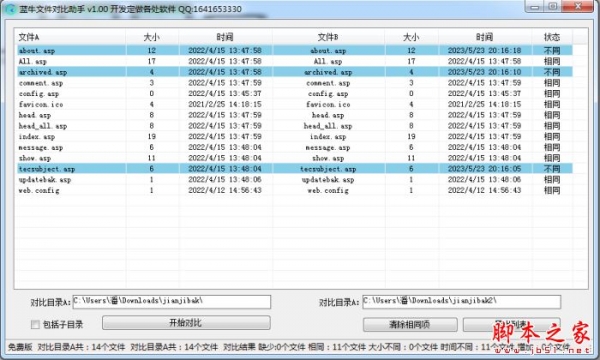600x360 pixels.
Task: Select comment.asp in the 文件A column
Action: (41, 83)
